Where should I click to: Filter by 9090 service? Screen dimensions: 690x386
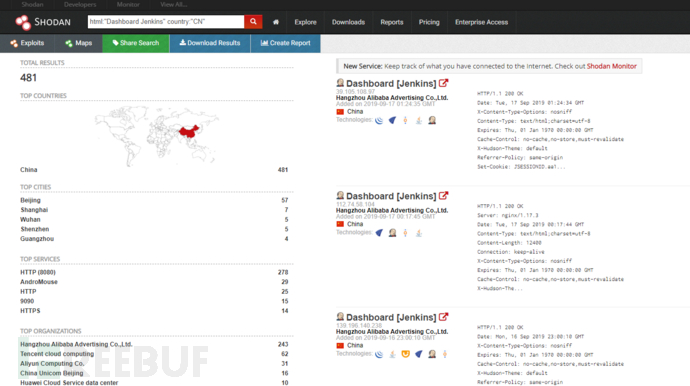pos(27,301)
